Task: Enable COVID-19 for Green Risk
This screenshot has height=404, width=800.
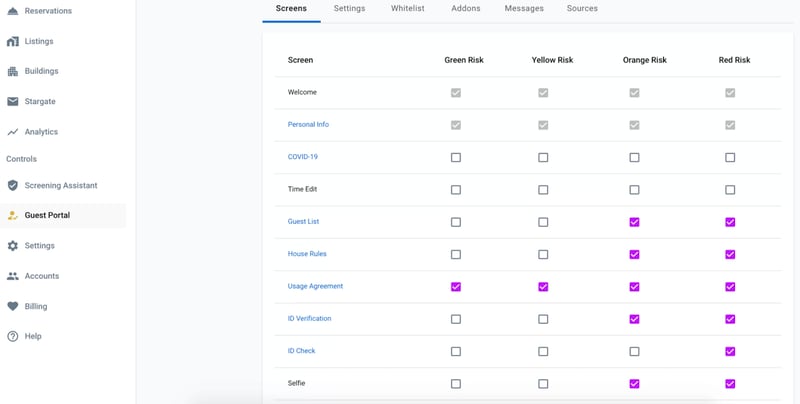Action: click(x=456, y=157)
